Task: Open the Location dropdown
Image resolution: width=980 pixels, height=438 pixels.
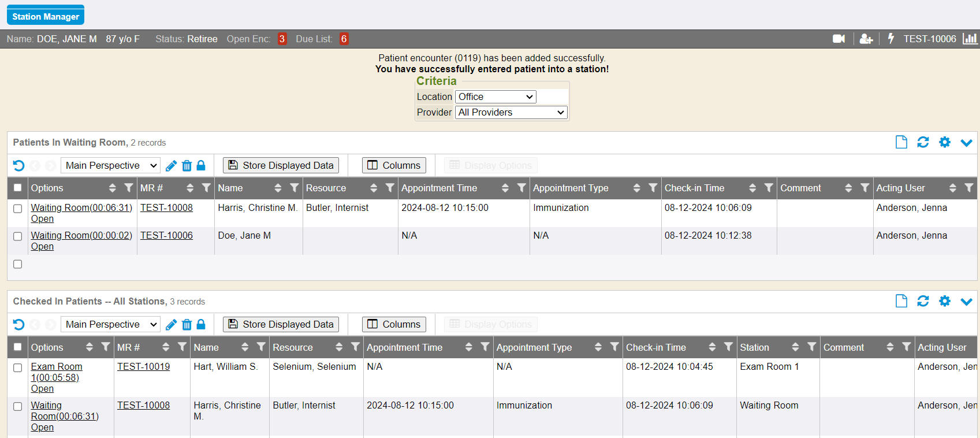Action: tap(495, 97)
